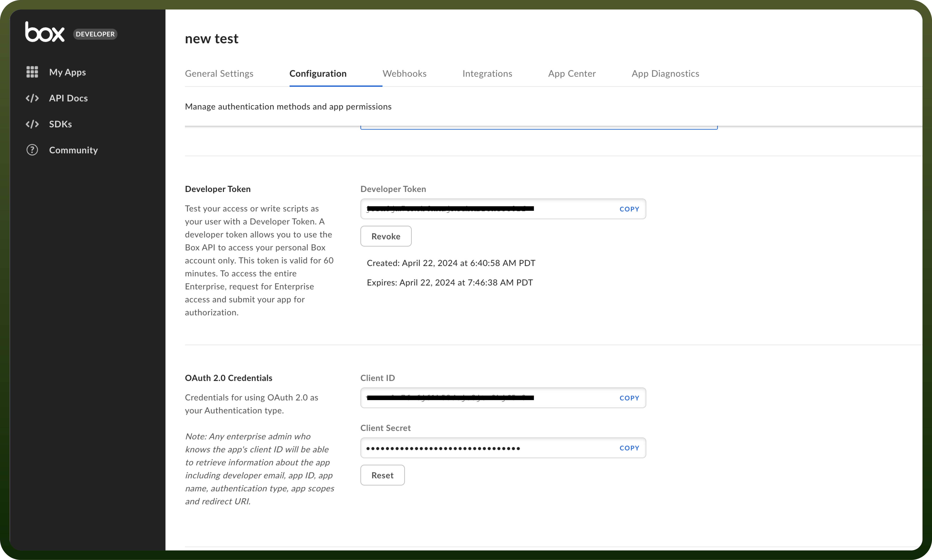Click the 'new test' app title
The image size is (932, 560).
pyautogui.click(x=211, y=38)
